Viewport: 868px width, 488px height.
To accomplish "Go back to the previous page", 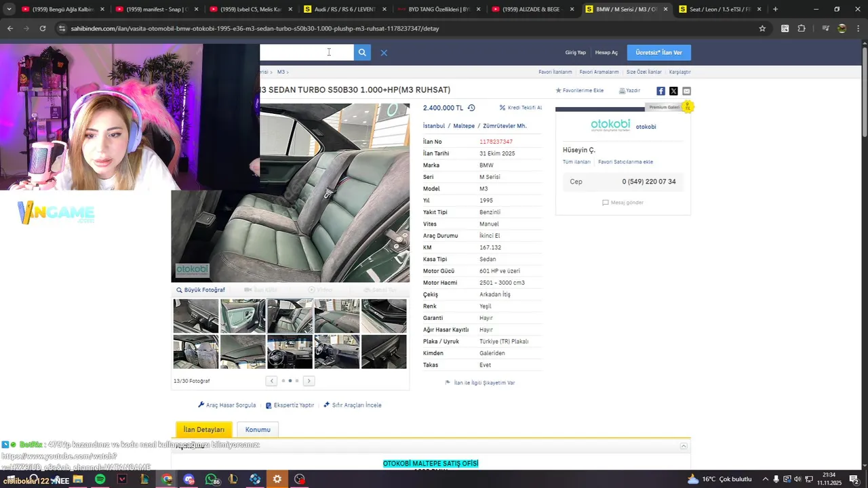I will (9, 28).
